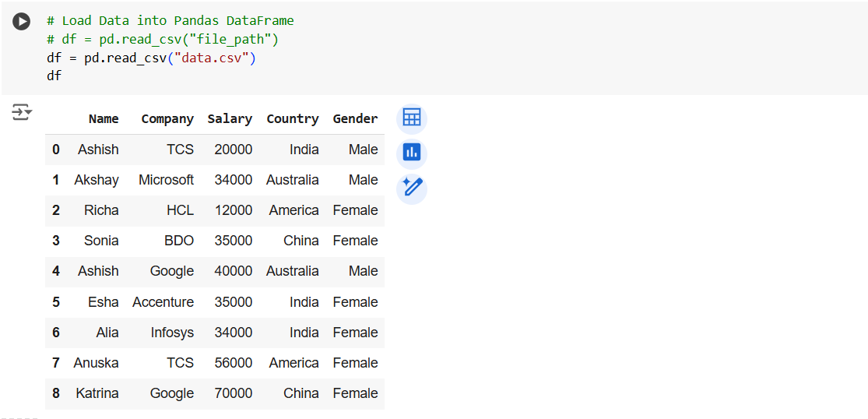The height and width of the screenshot is (419, 868).
Task: Click the Company column header
Action: coord(167,119)
